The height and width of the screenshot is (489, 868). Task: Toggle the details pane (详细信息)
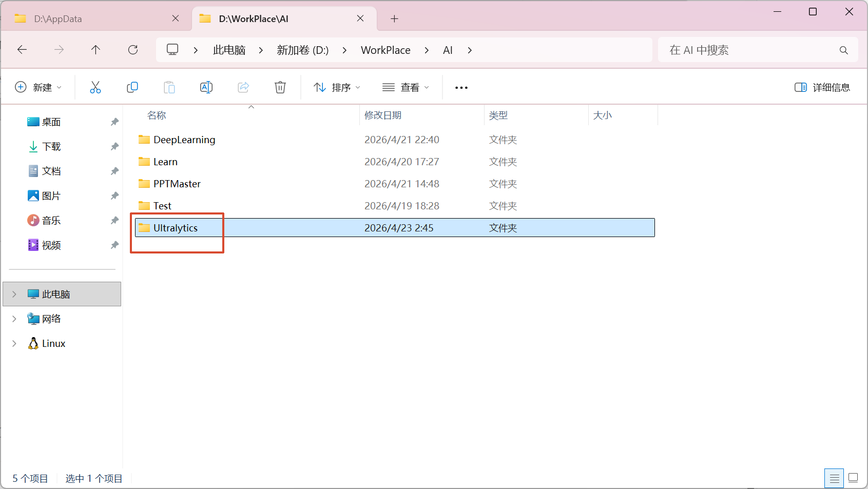click(822, 87)
